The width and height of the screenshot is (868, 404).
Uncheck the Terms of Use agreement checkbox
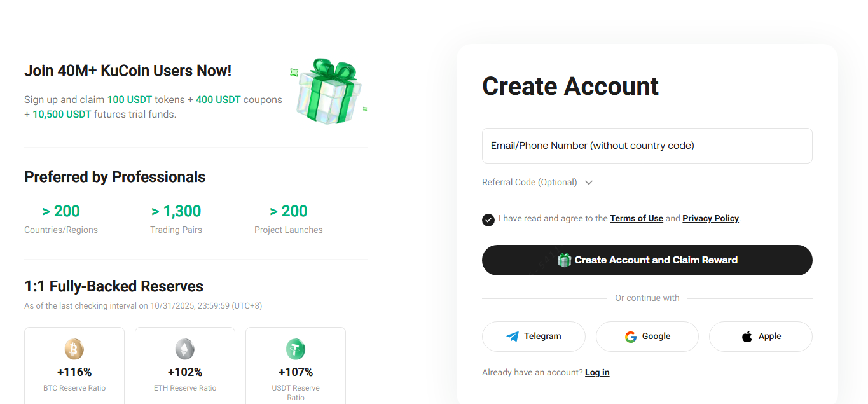(488, 219)
